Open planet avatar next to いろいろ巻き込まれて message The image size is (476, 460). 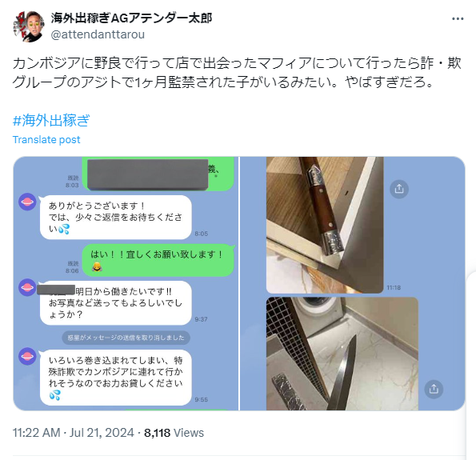click(x=27, y=356)
